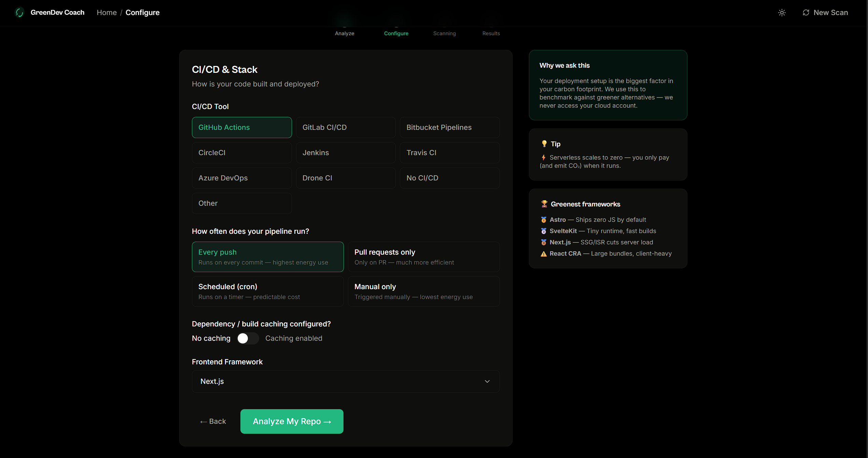
Task: Select the Pull requests only option
Action: point(423,257)
